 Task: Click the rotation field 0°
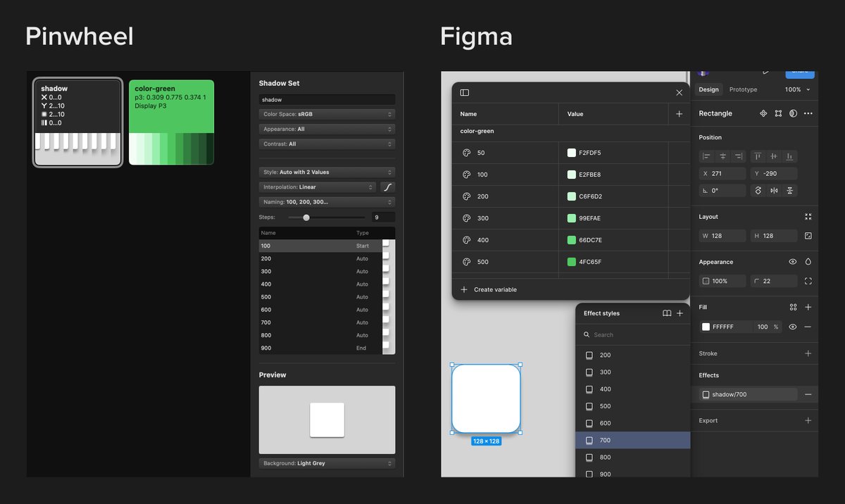pos(722,191)
